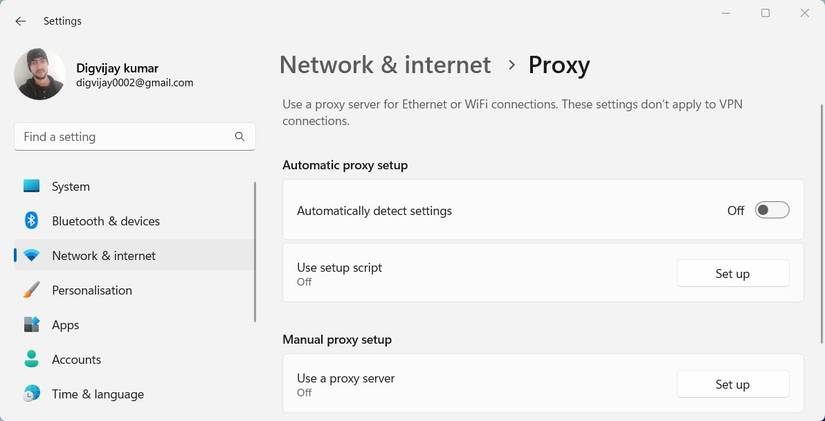
Task: Click the Personalisation paintbrush icon
Action: (32, 290)
